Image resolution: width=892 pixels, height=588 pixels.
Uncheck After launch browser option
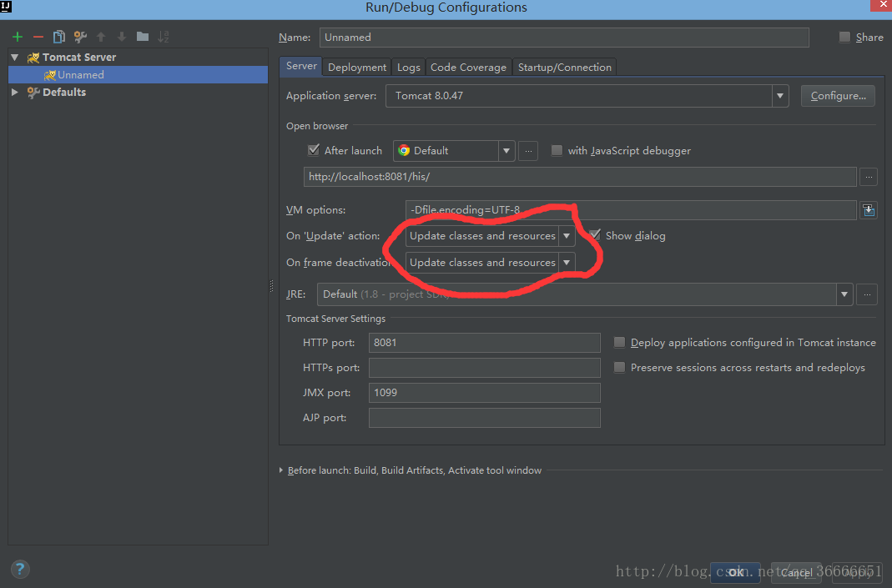[x=314, y=150]
